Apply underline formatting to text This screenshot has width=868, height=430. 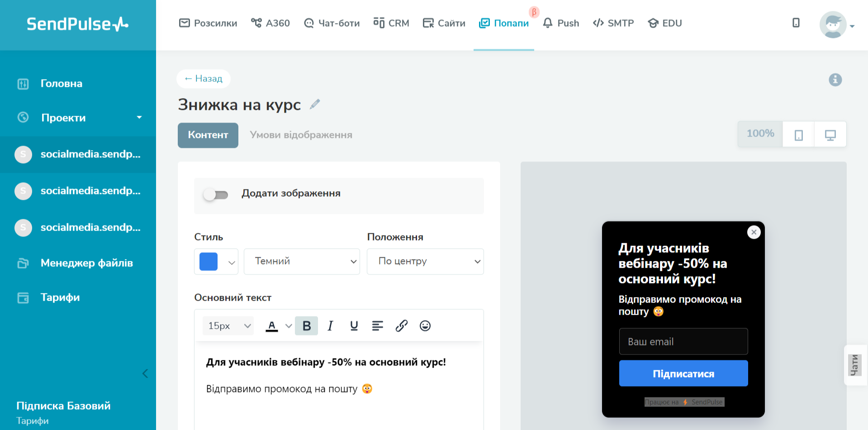(354, 326)
